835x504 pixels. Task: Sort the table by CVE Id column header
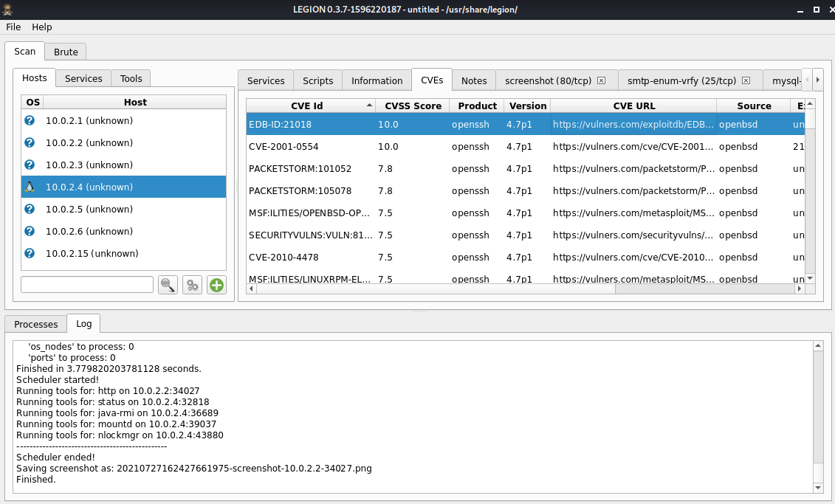click(x=307, y=106)
